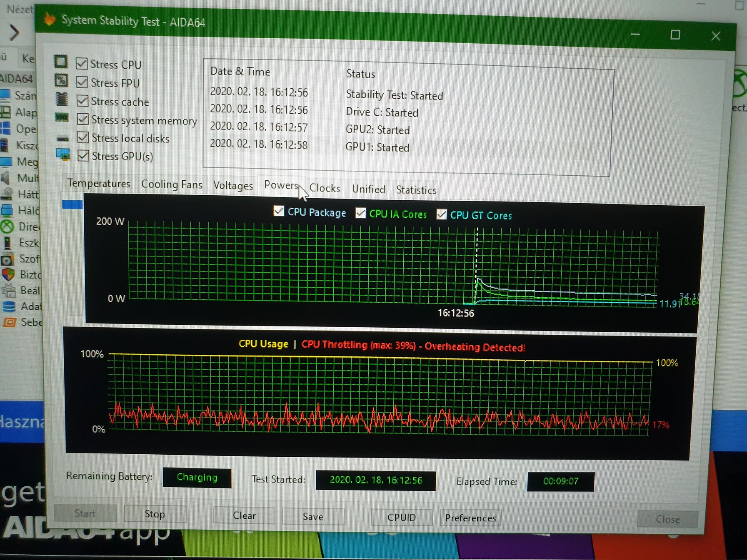Click the Status column header
This screenshot has width=747, height=560.
coord(361,74)
